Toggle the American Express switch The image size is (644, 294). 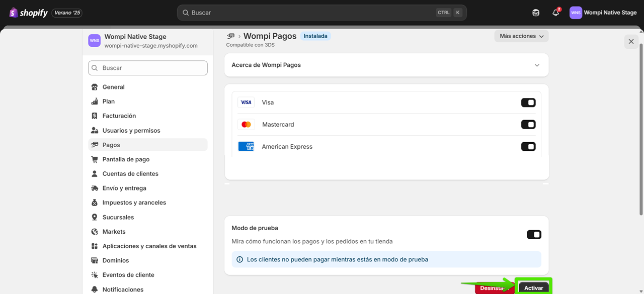pyautogui.click(x=528, y=146)
